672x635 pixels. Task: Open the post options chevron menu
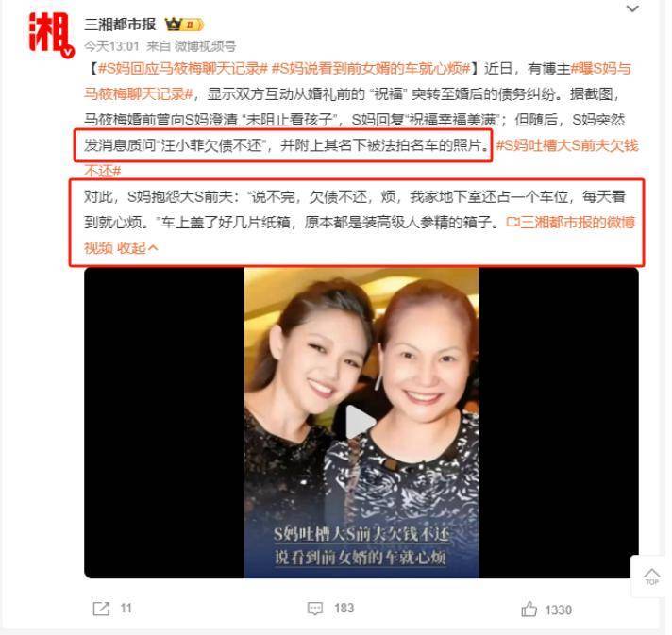pos(632,8)
